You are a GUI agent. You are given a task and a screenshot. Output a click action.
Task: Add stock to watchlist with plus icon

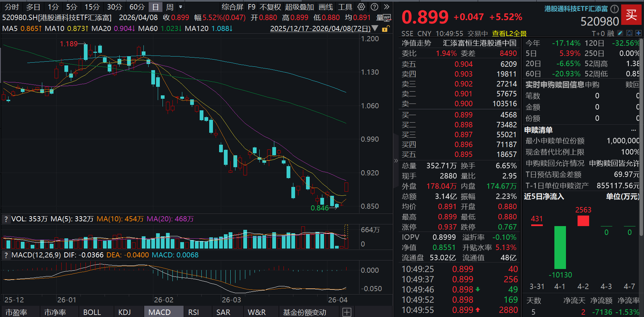click(x=638, y=33)
